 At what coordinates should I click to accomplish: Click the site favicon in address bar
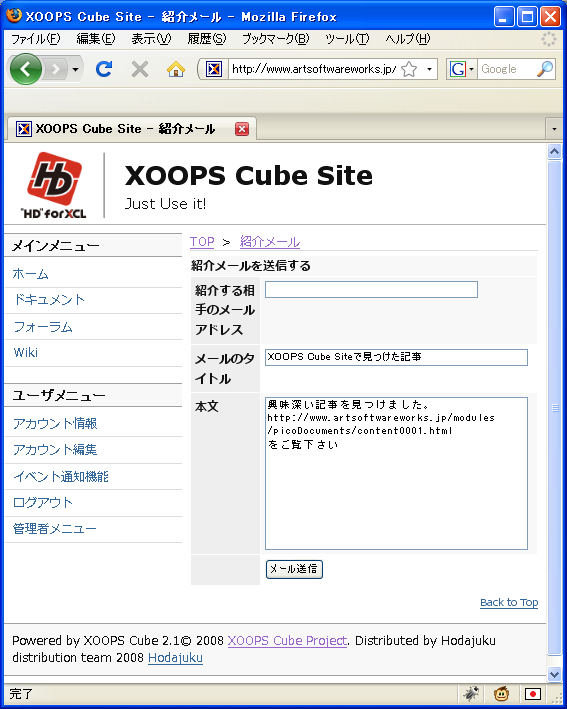click(x=214, y=69)
